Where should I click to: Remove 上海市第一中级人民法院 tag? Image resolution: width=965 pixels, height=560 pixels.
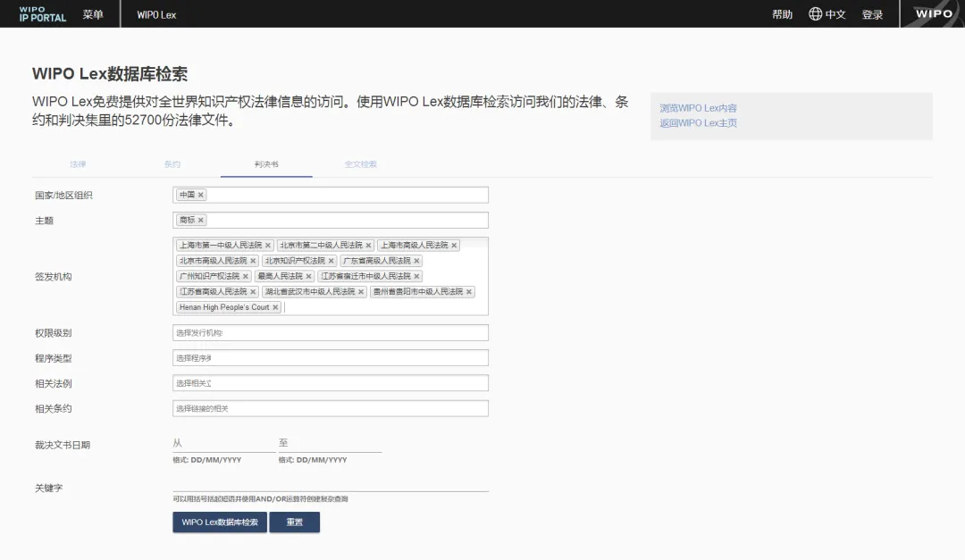coord(268,246)
